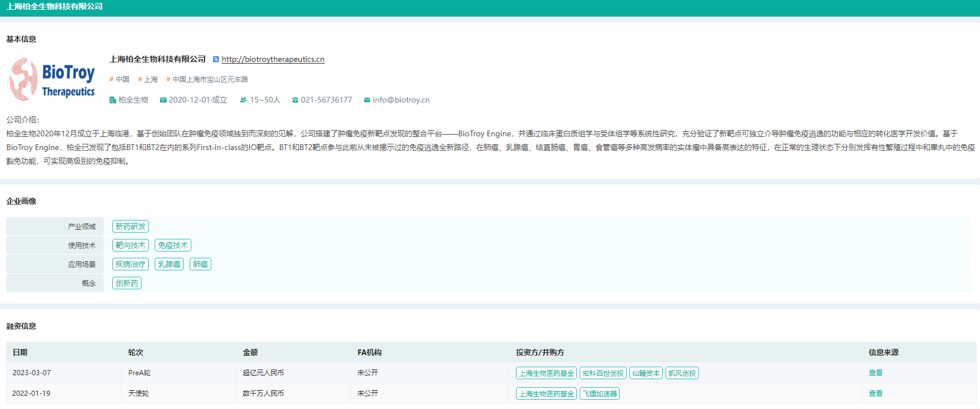Open the biotroytherapeutics.cn website link
The height and width of the screenshot is (409, 980).
(x=273, y=60)
